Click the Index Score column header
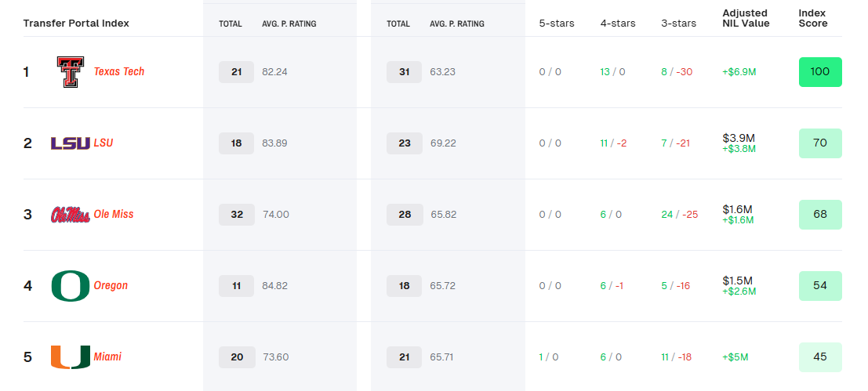 click(x=813, y=18)
